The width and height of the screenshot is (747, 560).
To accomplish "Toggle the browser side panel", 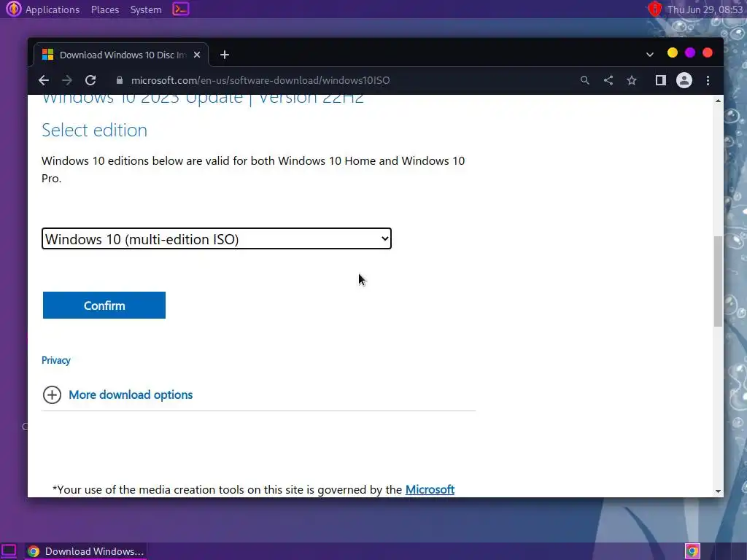I will click(661, 80).
